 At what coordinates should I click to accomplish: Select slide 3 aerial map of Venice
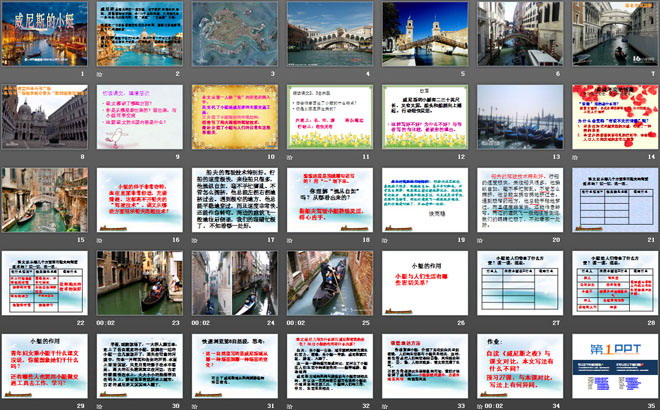point(235,34)
